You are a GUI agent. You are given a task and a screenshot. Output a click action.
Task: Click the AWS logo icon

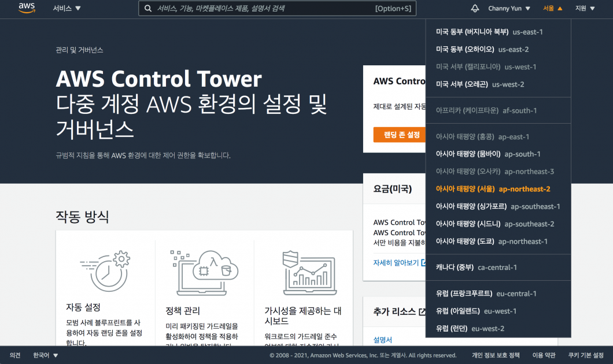coord(27,8)
